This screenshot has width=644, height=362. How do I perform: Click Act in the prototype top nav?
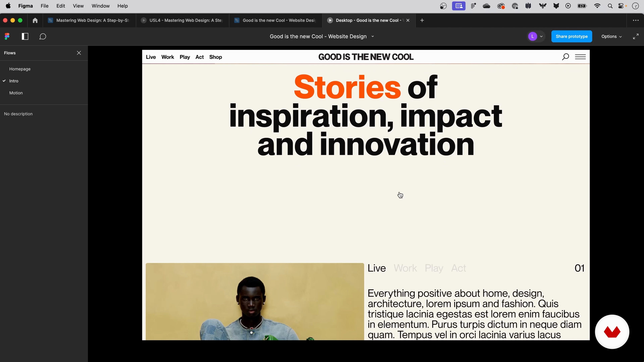click(x=200, y=57)
